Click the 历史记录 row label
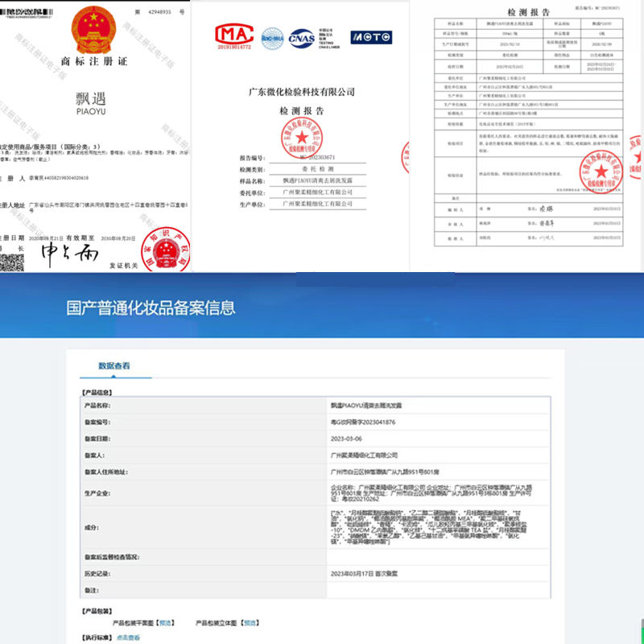The width and height of the screenshot is (644, 644). pos(97,573)
